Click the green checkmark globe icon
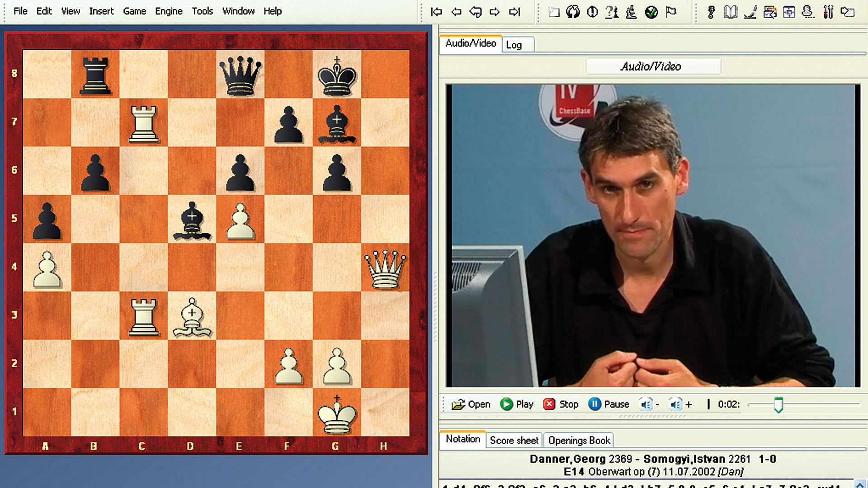Screen dimensions: 868x488 pyautogui.click(x=651, y=12)
